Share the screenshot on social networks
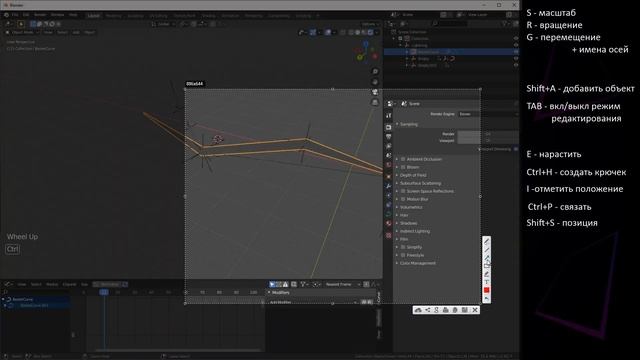The width and height of the screenshot is (640, 360). pyautogui.click(x=427, y=310)
